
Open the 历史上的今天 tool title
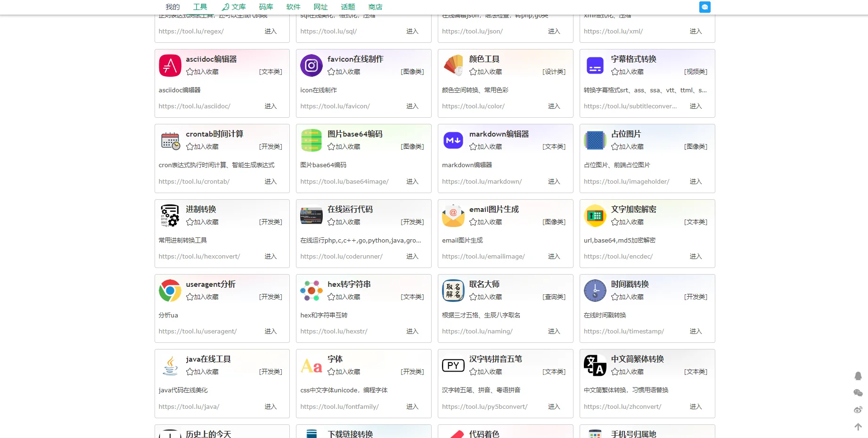point(209,434)
